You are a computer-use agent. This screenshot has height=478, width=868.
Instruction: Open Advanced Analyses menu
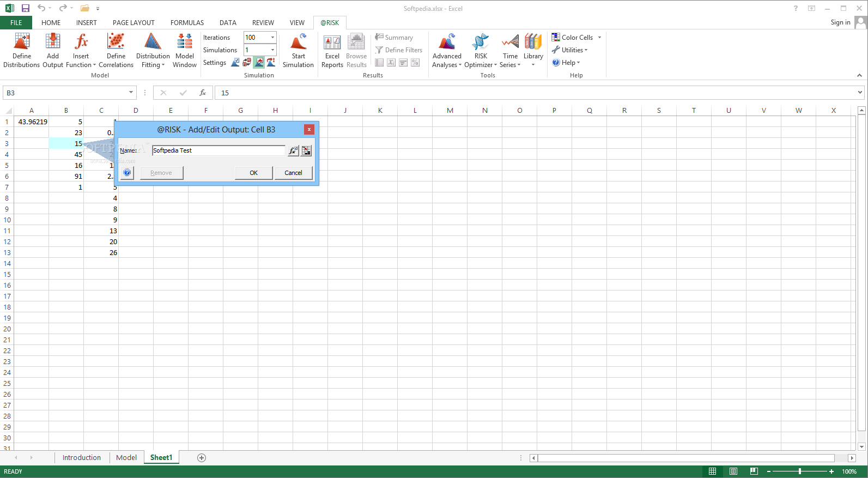(447, 50)
